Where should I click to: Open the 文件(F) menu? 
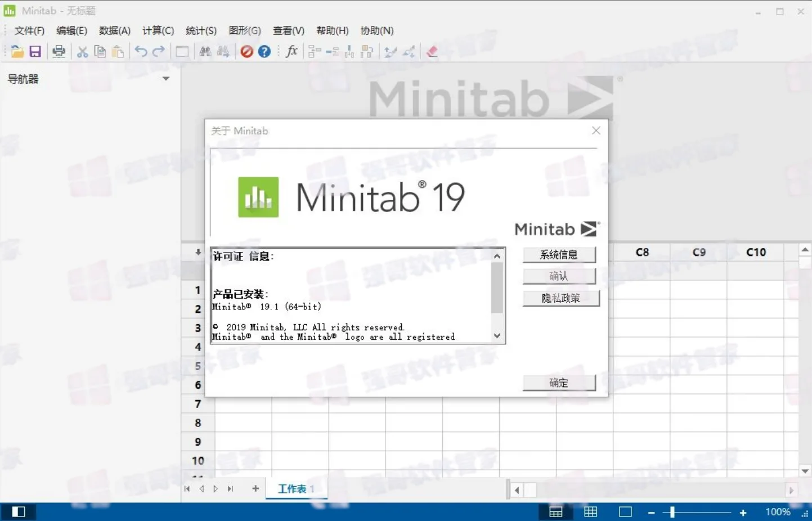pyautogui.click(x=29, y=30)
